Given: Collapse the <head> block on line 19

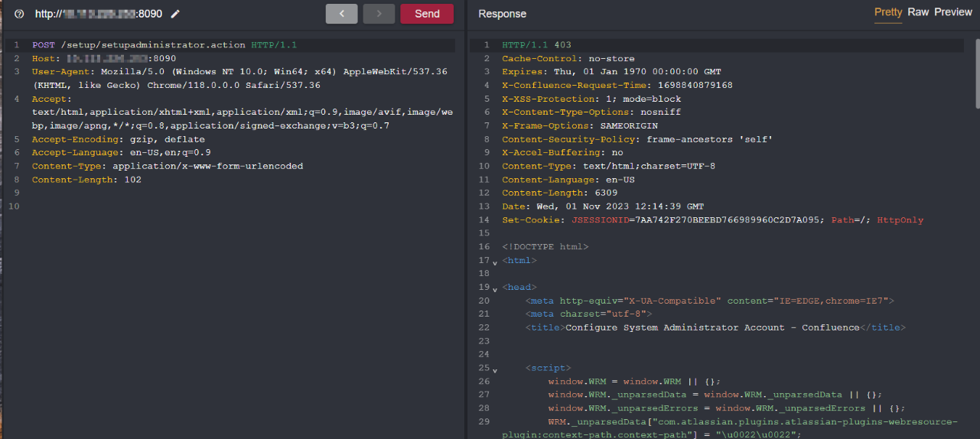Looking at the screenshot, I should click(x=495, y=288).
